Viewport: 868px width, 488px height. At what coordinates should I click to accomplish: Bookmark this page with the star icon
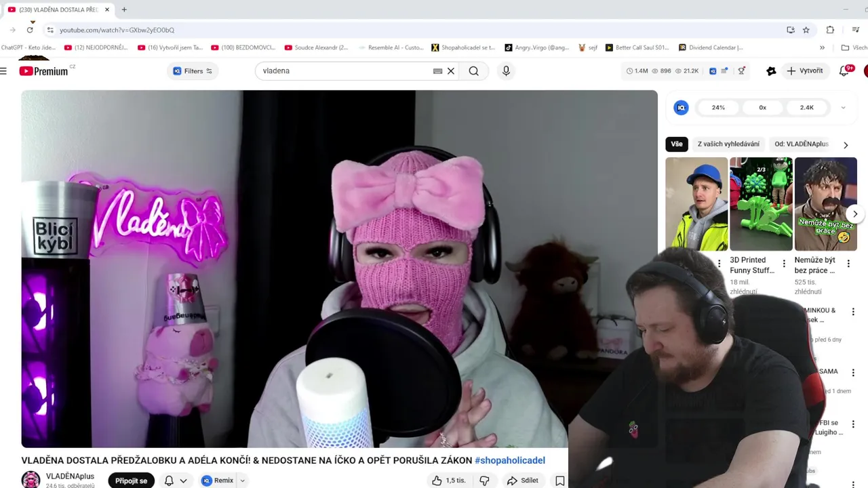click(806, 30)
